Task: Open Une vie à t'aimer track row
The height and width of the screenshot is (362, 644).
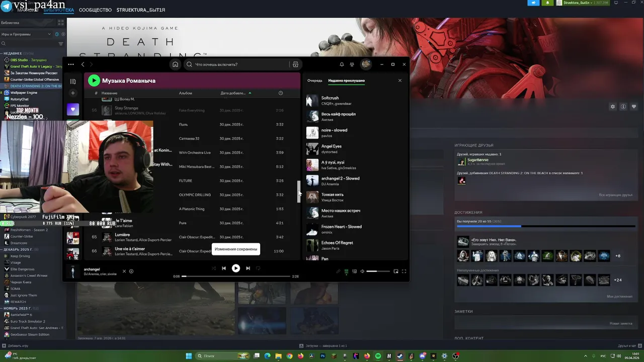Action: [192, 251]
